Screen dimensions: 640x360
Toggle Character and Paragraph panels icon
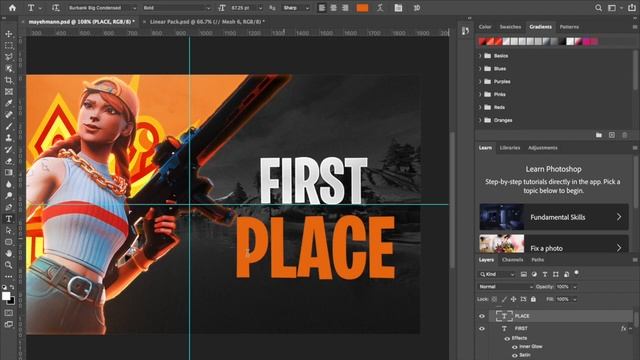tap(398, 8)
